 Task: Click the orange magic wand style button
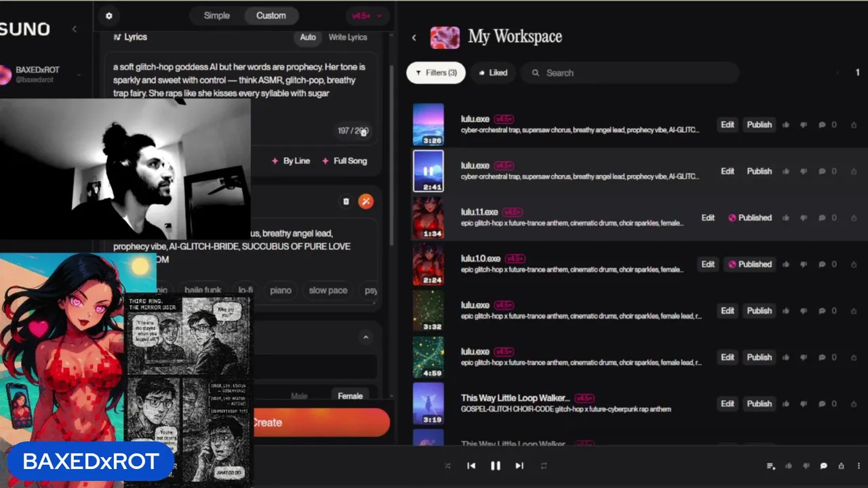(366, 201)
